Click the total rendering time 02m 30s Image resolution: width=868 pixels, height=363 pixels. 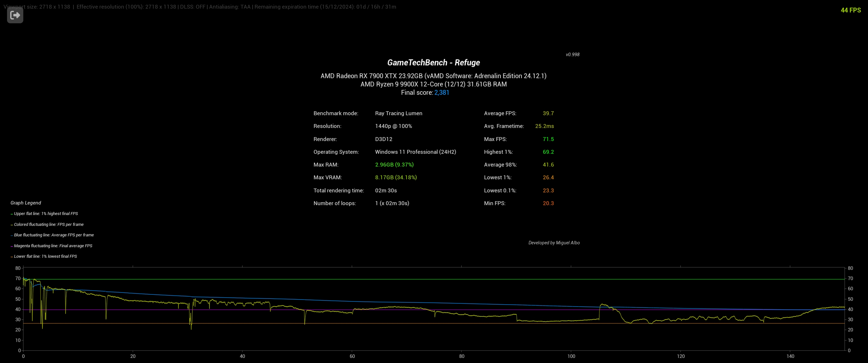pyautogui.click(x=386, y=190)
